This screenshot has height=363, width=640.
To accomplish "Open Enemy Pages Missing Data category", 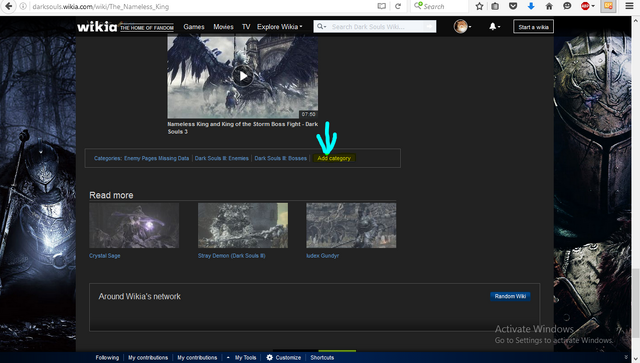I will (156, 158).
